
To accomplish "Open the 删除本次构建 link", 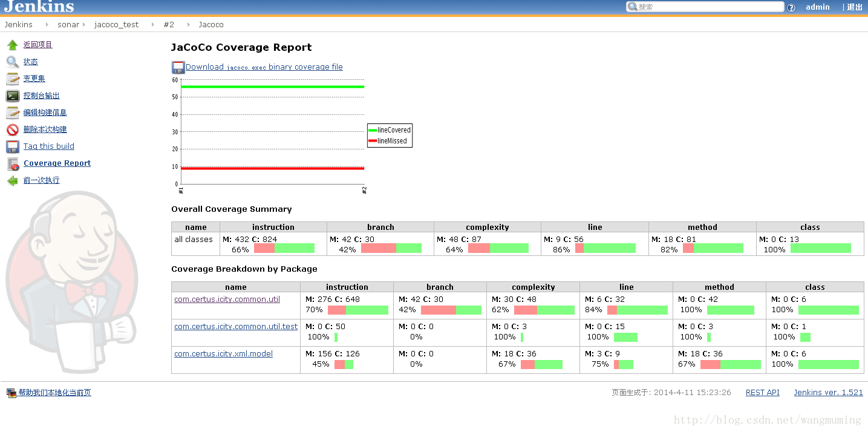I will click(45, 129).
